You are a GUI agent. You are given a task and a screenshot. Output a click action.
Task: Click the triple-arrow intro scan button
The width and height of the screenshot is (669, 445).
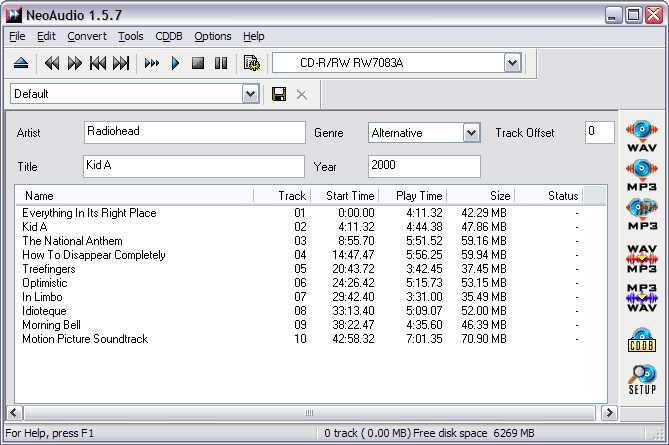pyautogui.click(x=152, y=64)
